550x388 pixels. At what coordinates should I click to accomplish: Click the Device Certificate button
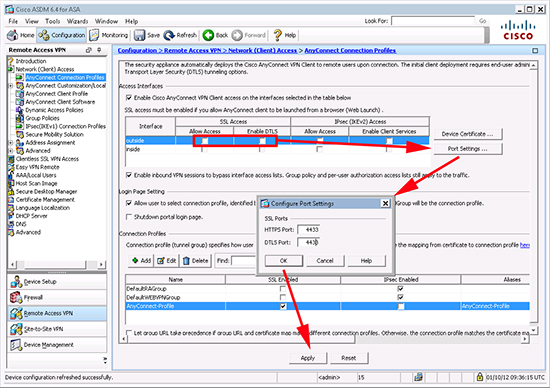468,134
